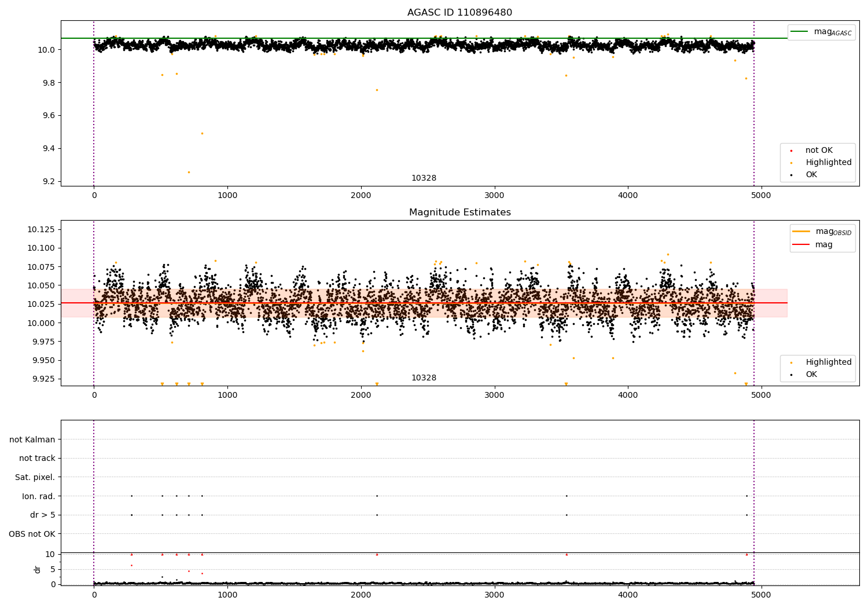Click the "Ion. rad." row label

39,496
